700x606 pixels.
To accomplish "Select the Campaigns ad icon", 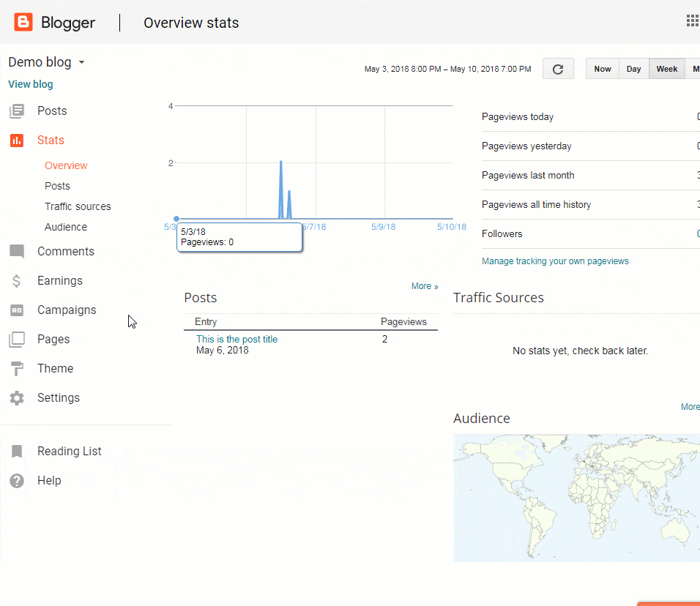I will [x=16, y=310].
